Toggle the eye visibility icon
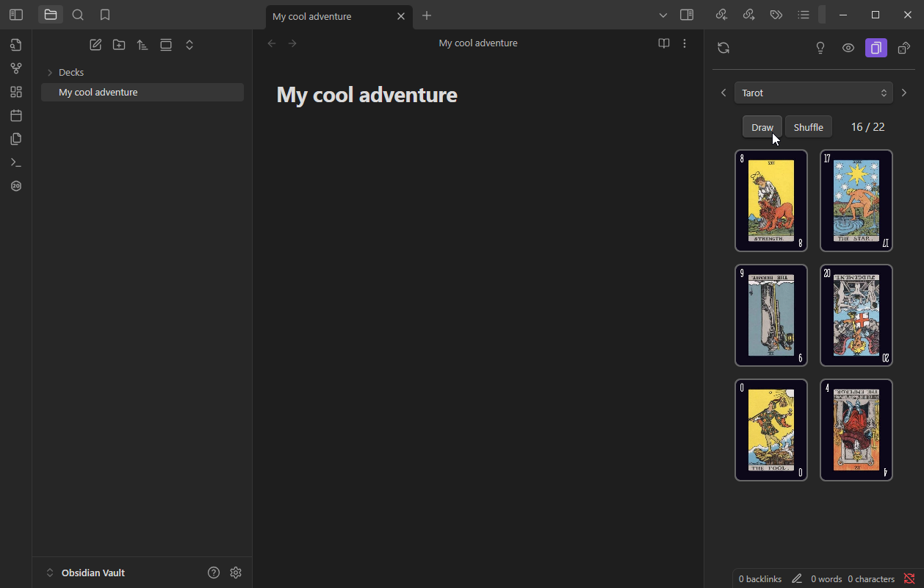The width and height of the screenshot is (924, 588). pos(848,48)
